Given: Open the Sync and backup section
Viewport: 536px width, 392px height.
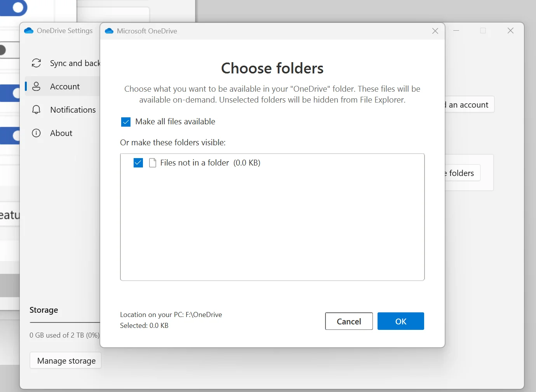Looking at the screenshot, I should point(63,63).
